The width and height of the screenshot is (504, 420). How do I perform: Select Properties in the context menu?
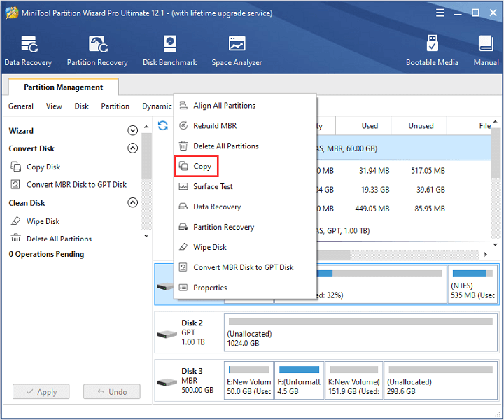pyautogui.click(x=245, y=288)
